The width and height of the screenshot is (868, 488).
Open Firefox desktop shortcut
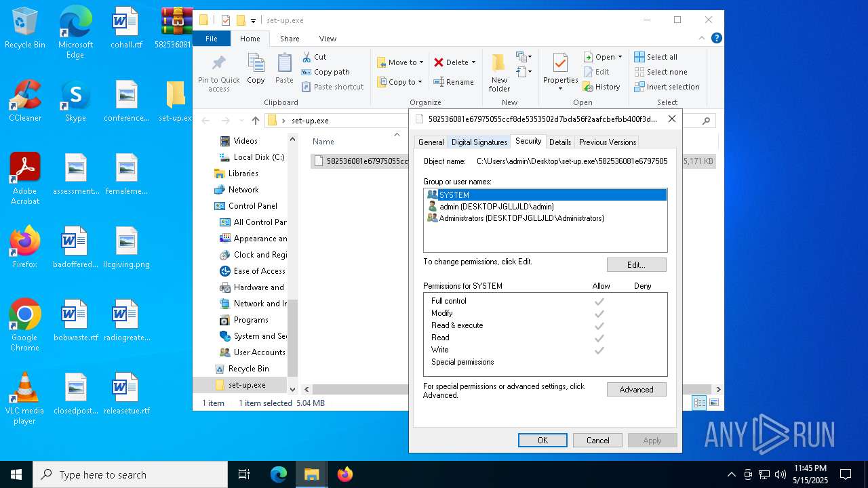24,247
